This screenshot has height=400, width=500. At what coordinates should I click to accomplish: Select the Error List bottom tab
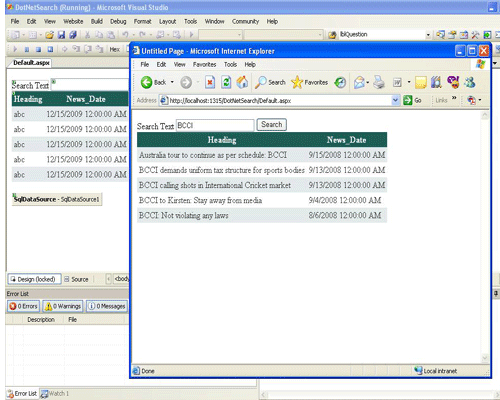click(x=22, y=394)
